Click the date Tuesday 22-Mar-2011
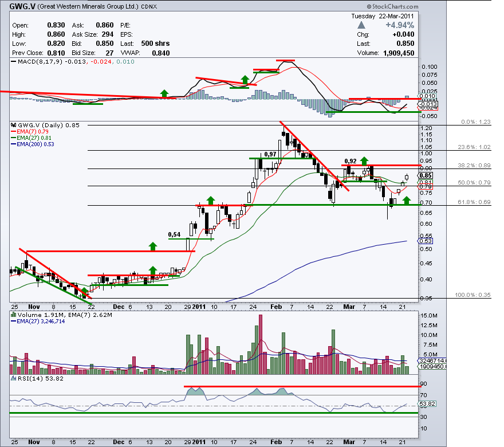The height and width of the screenshot is (447, 504). point(383,16)
